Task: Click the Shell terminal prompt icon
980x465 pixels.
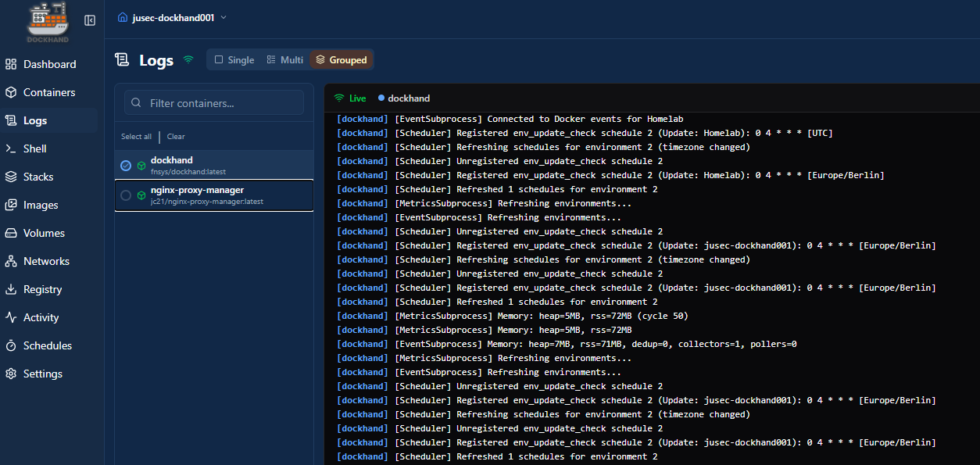Action: click(x=11, y=148)
